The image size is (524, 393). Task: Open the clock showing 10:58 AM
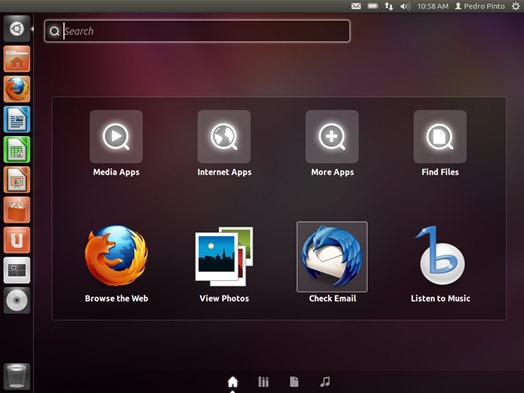coord(433,6)
